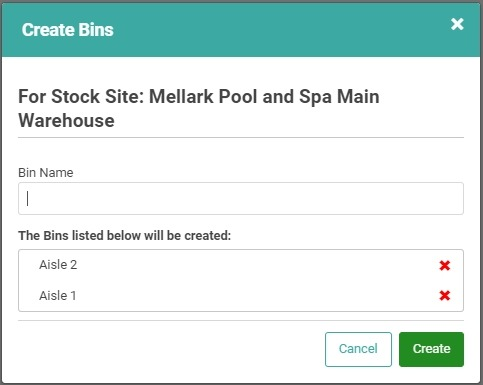Click the divider line above the buttons

pos(241,321)
